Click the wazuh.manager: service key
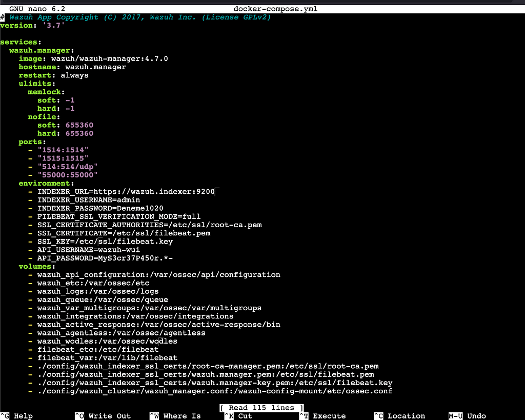Image resolution: width=525 pixels, height=420 pixels. point(42,51)
